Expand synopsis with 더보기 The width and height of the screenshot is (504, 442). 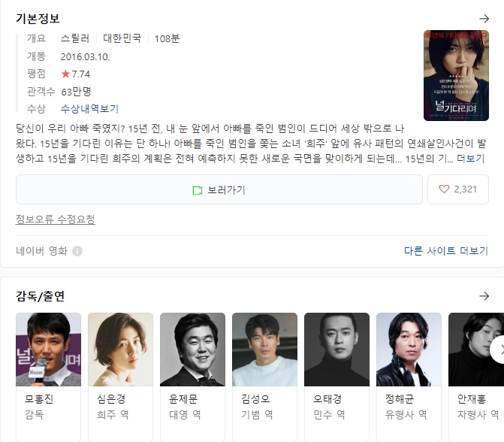tap(470, 159)
